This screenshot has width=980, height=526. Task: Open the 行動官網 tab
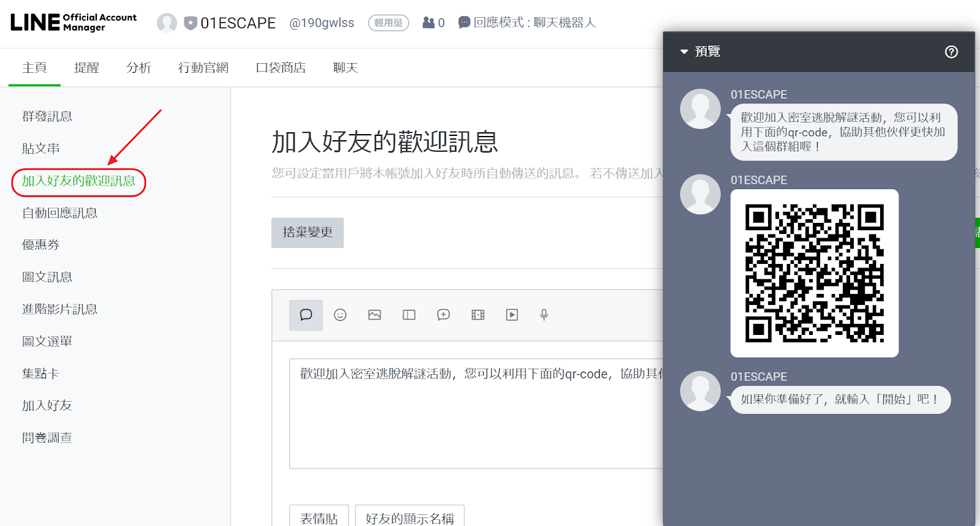coord(203,67)
